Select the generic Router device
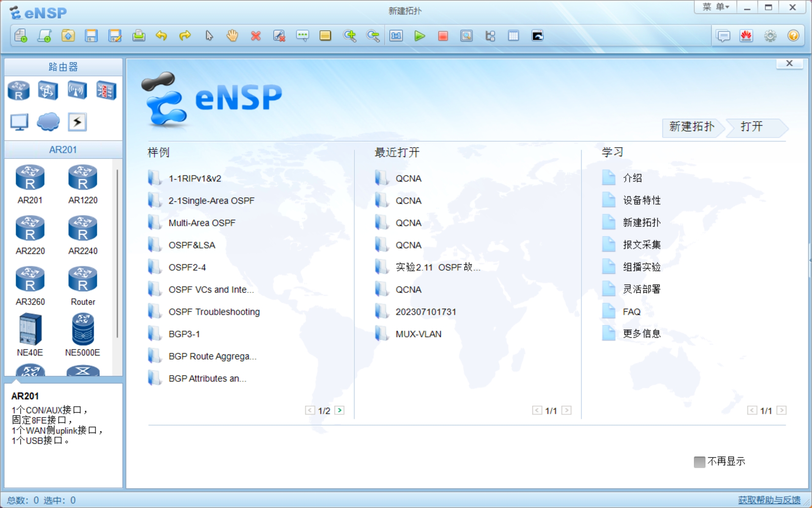 click(83, 286)
